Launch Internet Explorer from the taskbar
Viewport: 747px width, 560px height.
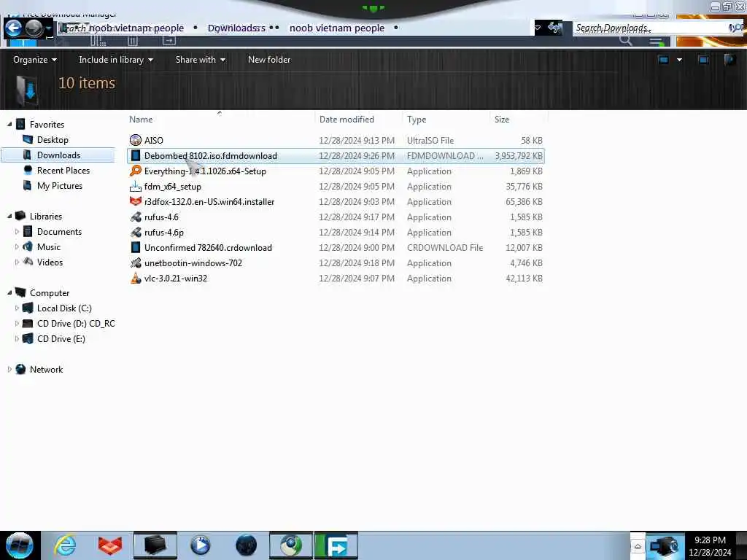click(x=65, y=545)
